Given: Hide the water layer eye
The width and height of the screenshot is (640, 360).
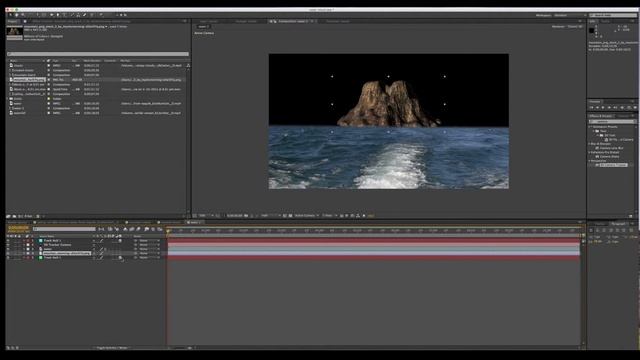Looking at the screenshot, I should (x=7, y=249).
